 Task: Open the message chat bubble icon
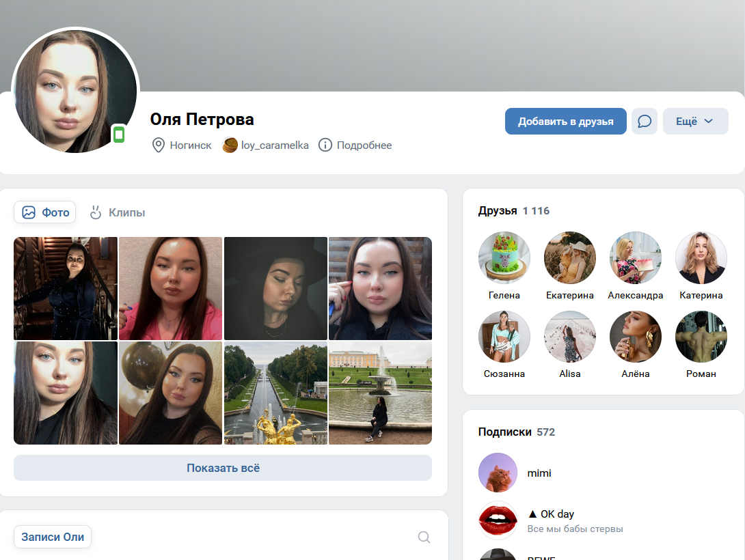pyautogui.click(x=645, y=122)
